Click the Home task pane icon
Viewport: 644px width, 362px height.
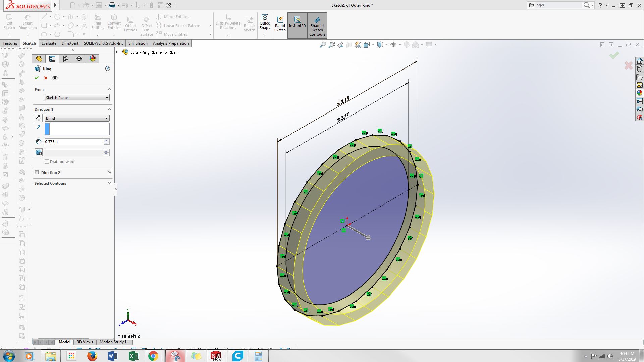click(x=640, y=61)
